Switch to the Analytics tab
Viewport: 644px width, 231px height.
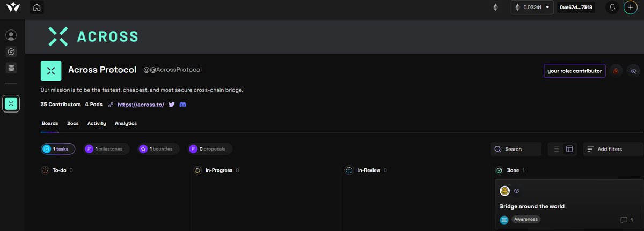pos(126,123)
